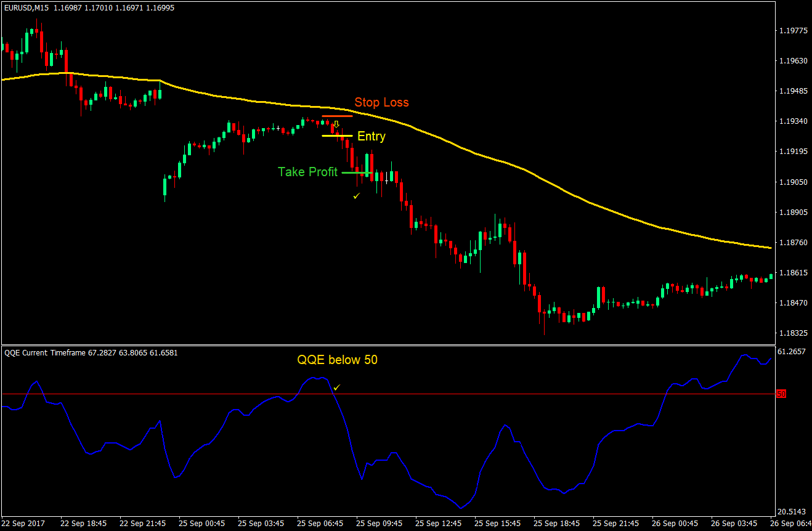Select the sell arrow below Entry label
Viewport: 812px width, 531px height.
(336, 124)
